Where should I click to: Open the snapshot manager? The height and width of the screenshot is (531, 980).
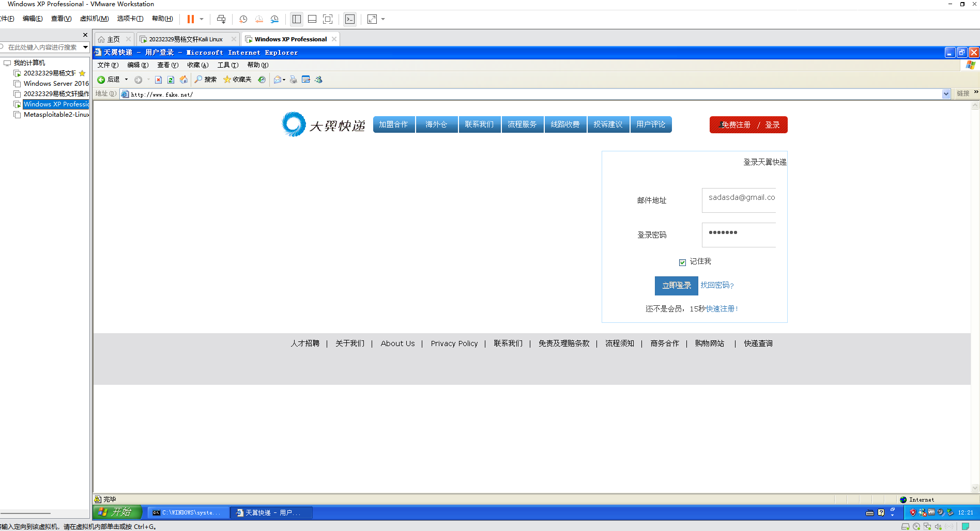pos(274,19)
